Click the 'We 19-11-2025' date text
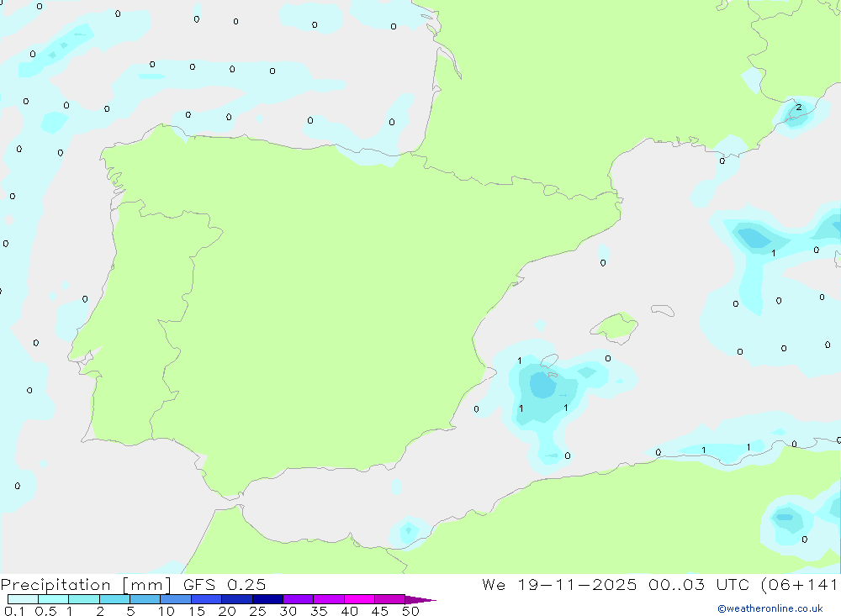The image size is (841, 616). click(x=559, y=584)
